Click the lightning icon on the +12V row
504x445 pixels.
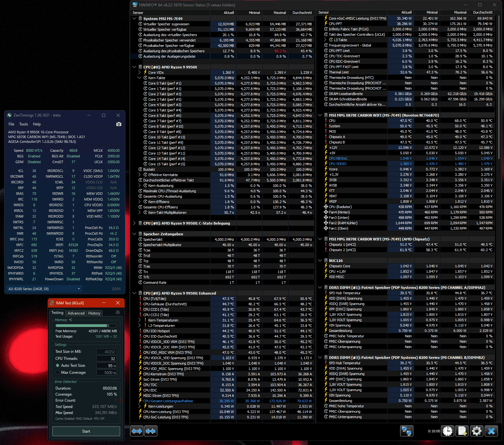(x=326, y=148)
